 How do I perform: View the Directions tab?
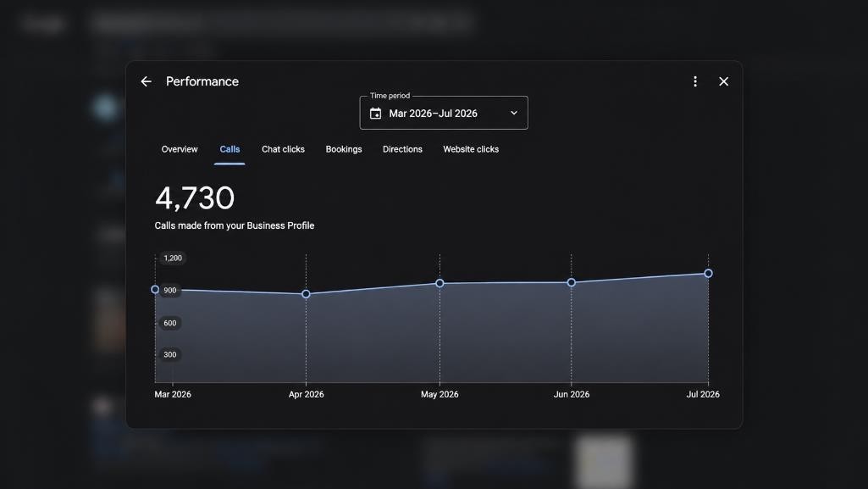pyautogui.click(x=402, y=149)
